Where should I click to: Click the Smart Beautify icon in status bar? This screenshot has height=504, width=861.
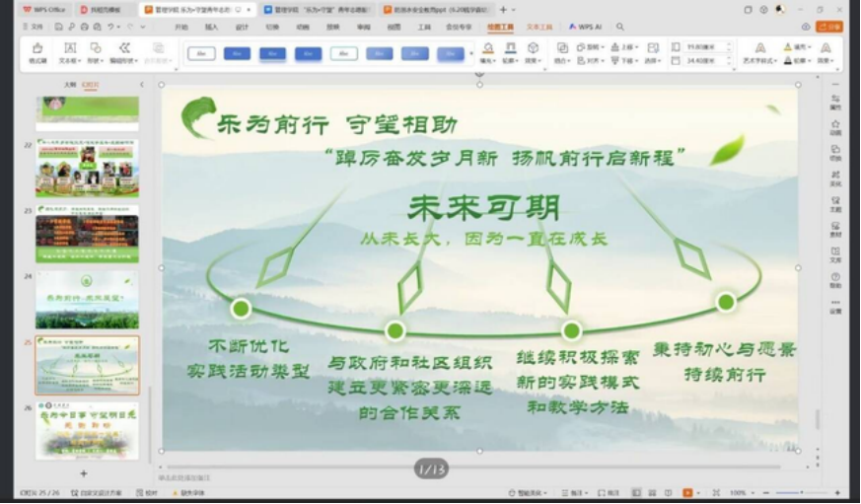[x=528, y=492]
